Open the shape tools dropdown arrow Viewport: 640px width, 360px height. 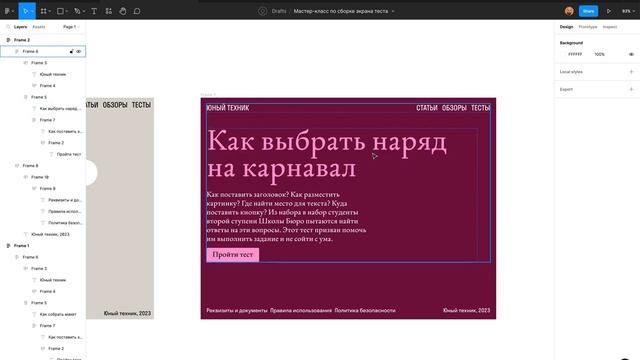click(67, 11)
